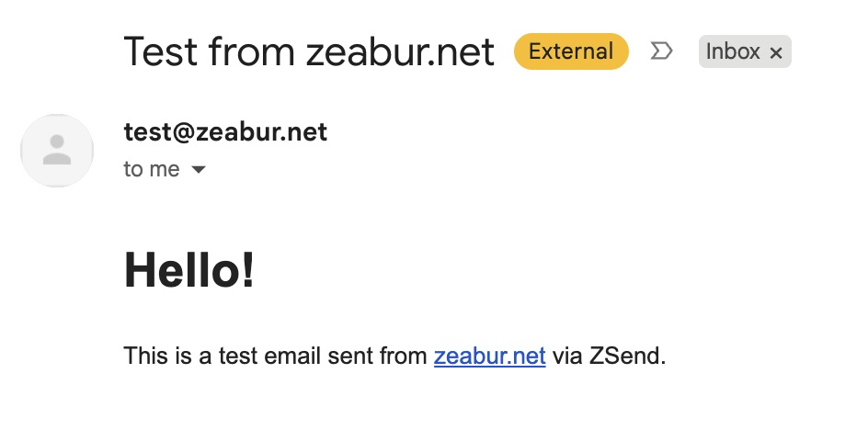Click the bold "Hello!" heading
Image resolution: width=868 pixels, height=430 pixels.
[x=189, y=271]
